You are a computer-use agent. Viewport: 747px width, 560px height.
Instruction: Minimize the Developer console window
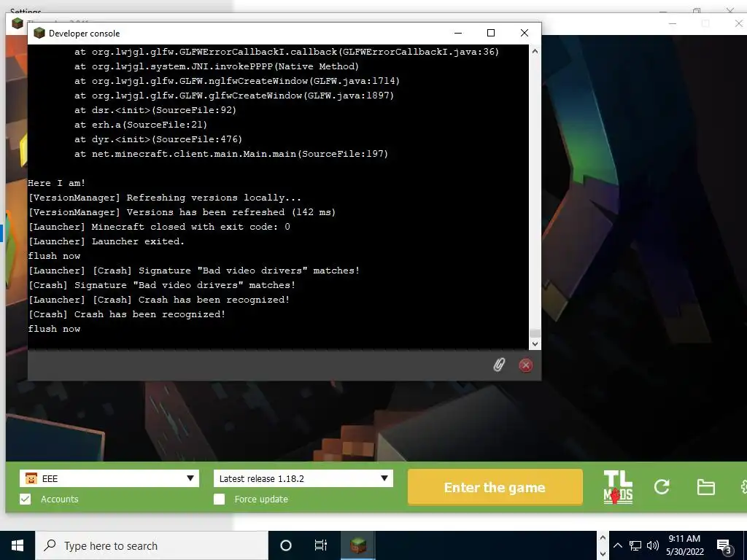pyautogui.click(x=458, y=33)
